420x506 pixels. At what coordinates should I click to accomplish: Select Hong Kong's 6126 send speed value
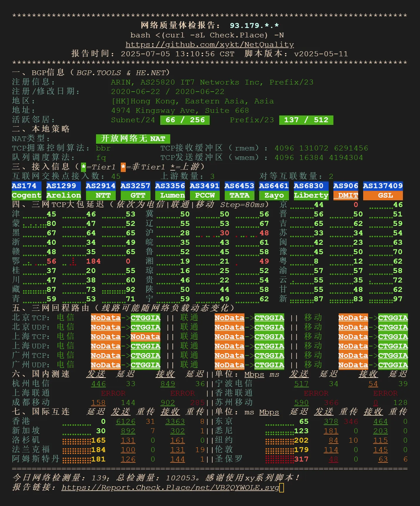pos(126,421)
